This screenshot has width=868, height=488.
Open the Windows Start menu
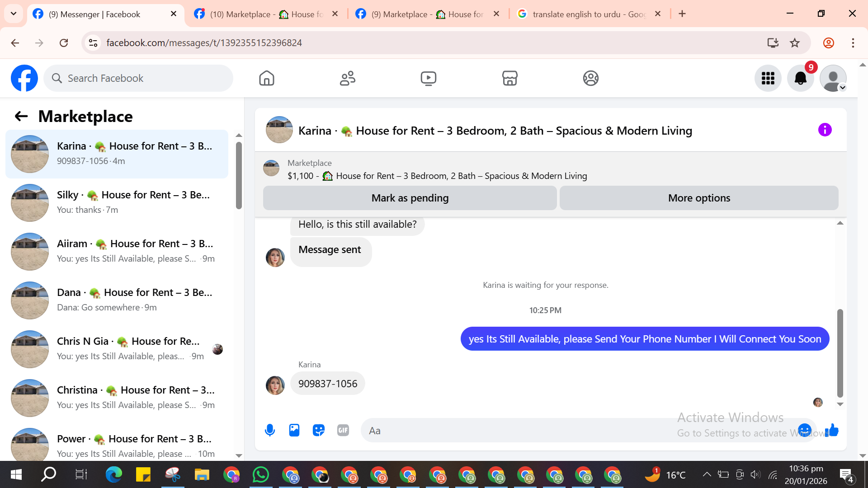pos(16,474)
